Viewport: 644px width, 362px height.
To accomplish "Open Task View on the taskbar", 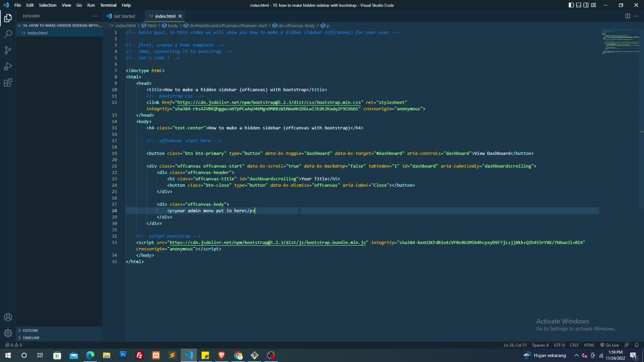I will pyautogui.click(x=40, y=355).
